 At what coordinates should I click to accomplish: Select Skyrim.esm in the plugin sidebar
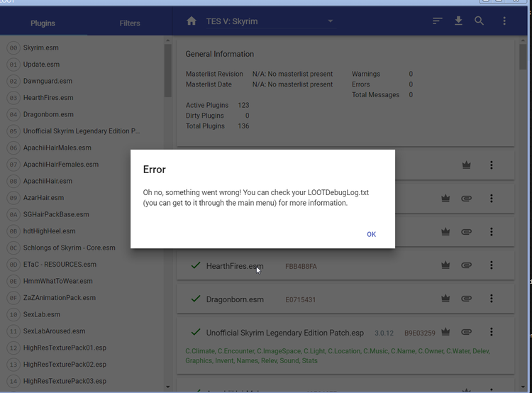pos(82,48)
